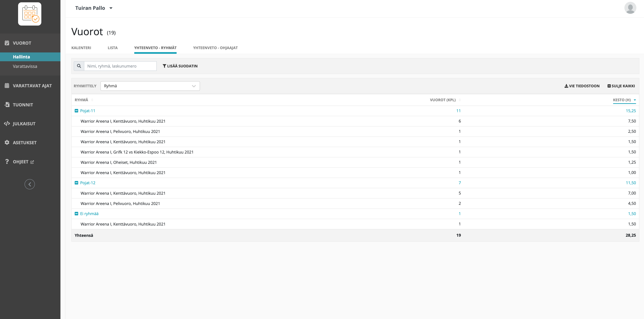Click the Kesto (h) column header
The image size is (644, 319).
(x=622, y=100)
